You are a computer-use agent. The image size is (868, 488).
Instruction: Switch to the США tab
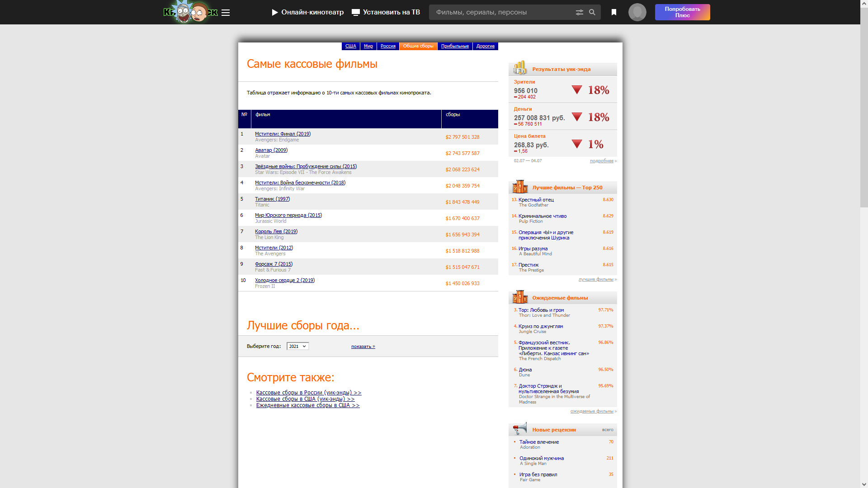point(350,46)
